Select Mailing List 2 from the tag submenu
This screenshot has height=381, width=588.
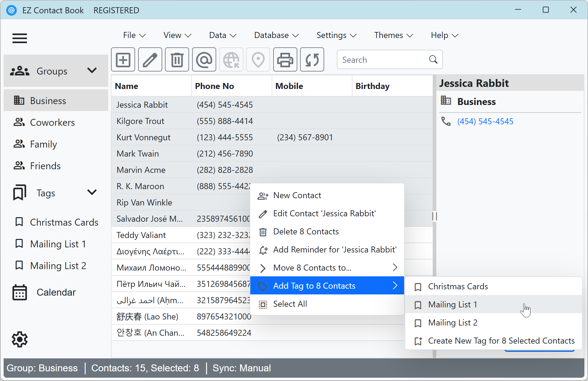coord(452,322)
